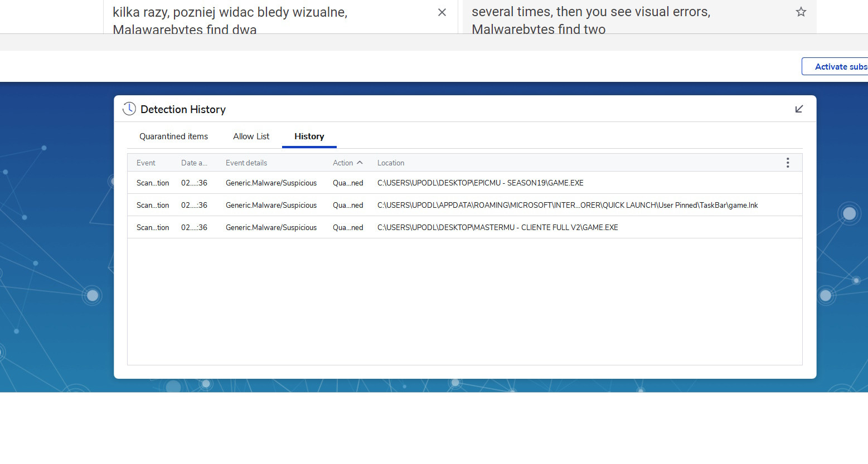This screenshot has height=464, width=868.
Task: Click 'Generic.Malware/Suspicious' in the EPICMU row
Action: [x=271, y=183]
